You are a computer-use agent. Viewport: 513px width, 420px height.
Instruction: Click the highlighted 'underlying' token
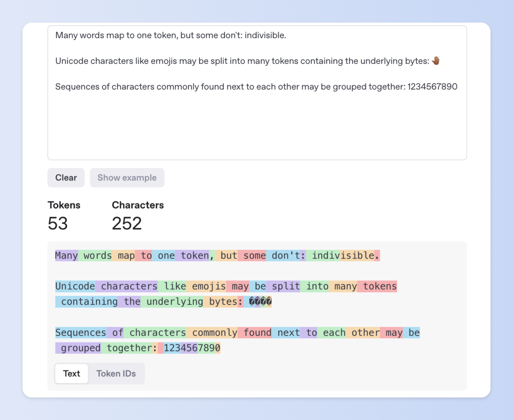[x=175, y=302]
